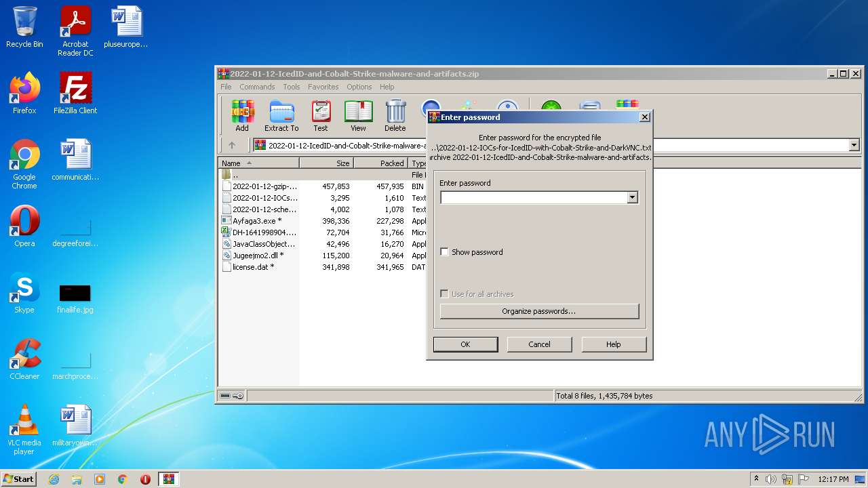Open the File menu
Screen dimensions: 868x488
click(x=226, y=87)
